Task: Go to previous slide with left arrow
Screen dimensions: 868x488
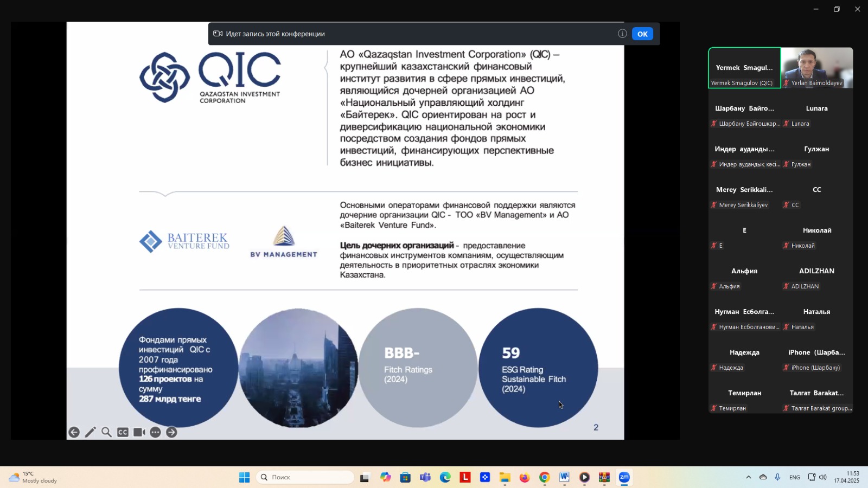Action: [74, 432]
